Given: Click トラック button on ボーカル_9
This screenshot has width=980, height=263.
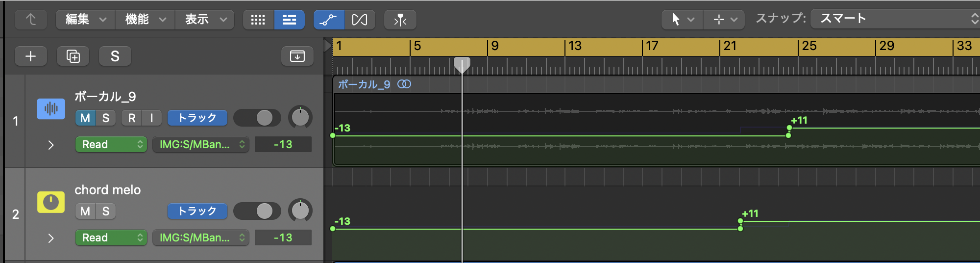Looking at the screenshot, I should (197, 118).
